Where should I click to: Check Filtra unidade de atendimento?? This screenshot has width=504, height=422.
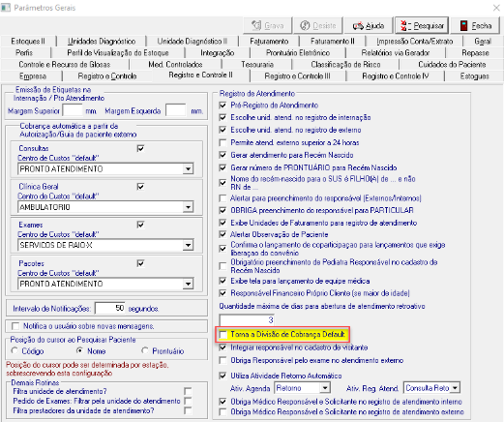(188, 391)
